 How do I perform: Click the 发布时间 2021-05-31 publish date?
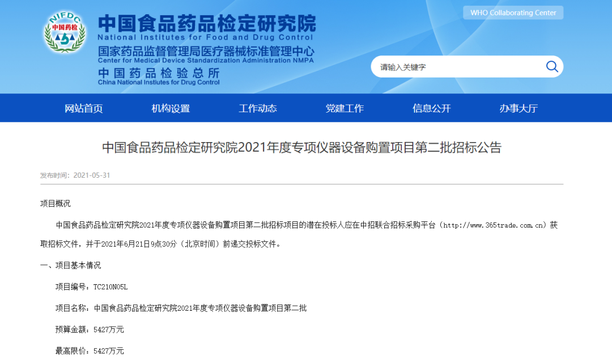[75, 175]
